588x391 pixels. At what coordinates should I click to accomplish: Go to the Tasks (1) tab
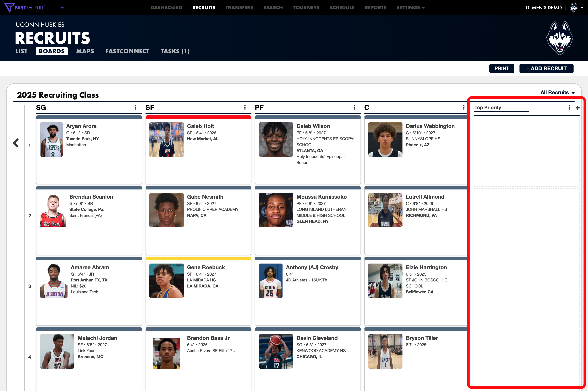[x=175, y=51]
